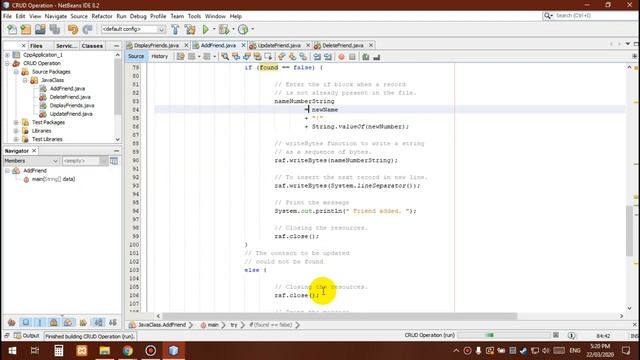Click the Find Selection magnifier icon in editor toolbar

225,57
